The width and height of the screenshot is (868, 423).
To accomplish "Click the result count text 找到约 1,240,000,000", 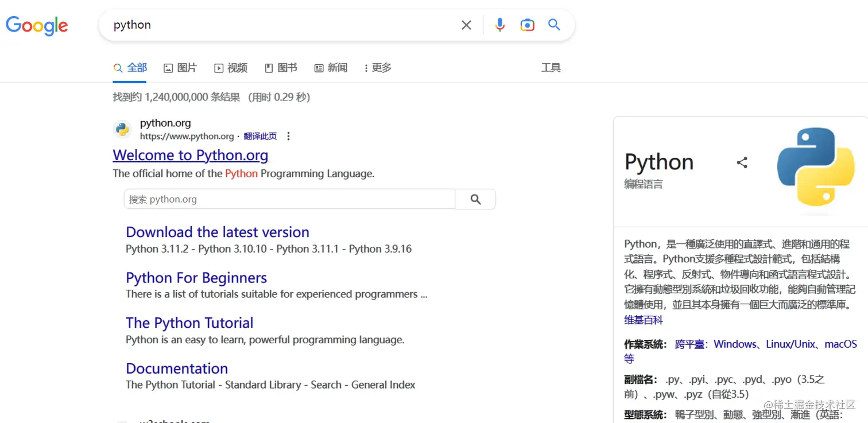I will tap(176, 97).
